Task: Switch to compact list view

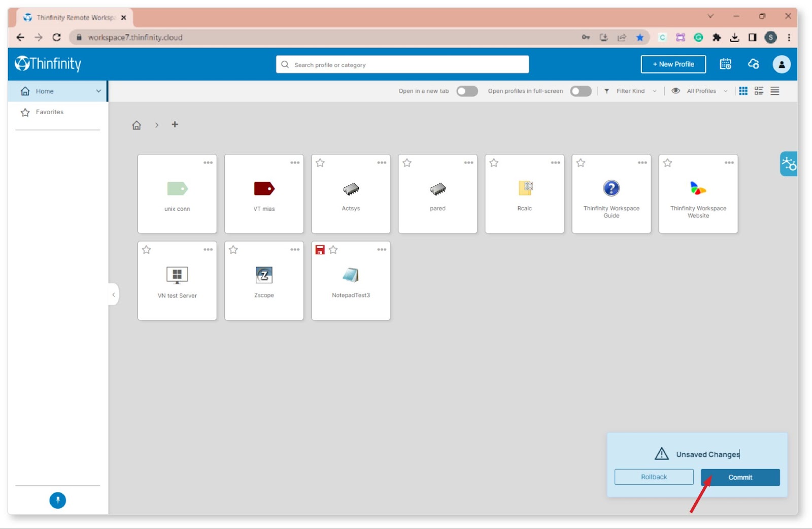Action: (774, 91)
